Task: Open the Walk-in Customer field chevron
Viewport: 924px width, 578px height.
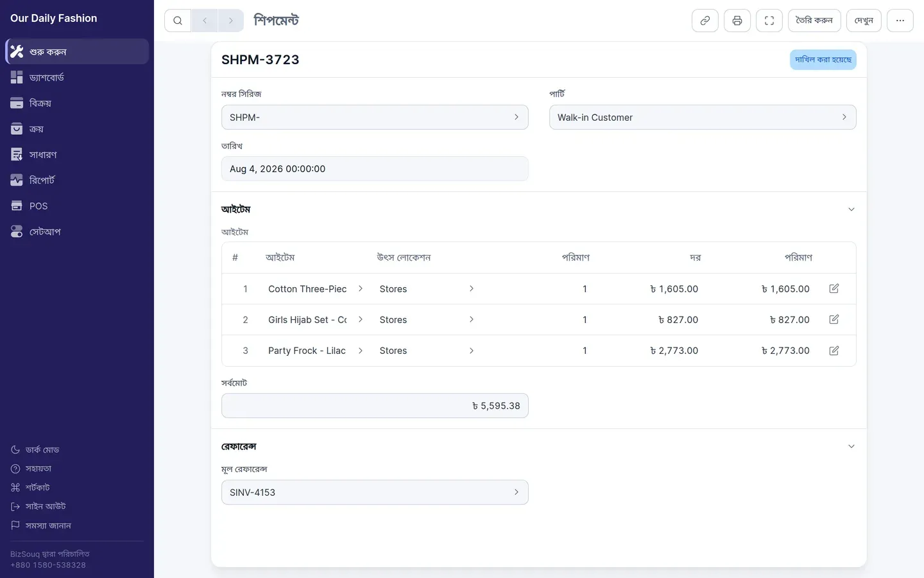Action: point(844,117)
